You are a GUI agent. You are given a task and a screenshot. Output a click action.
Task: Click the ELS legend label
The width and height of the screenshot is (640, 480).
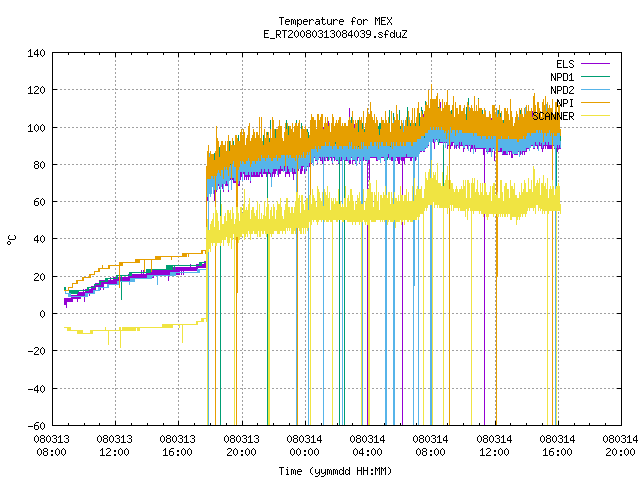[565, 64]
